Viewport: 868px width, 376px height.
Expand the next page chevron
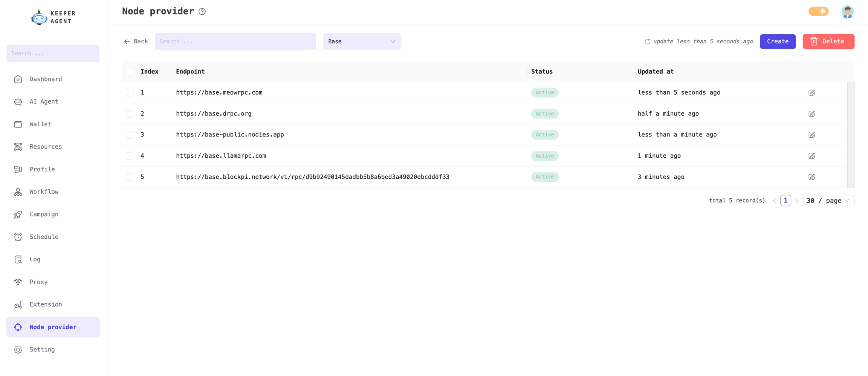[797, 200]
